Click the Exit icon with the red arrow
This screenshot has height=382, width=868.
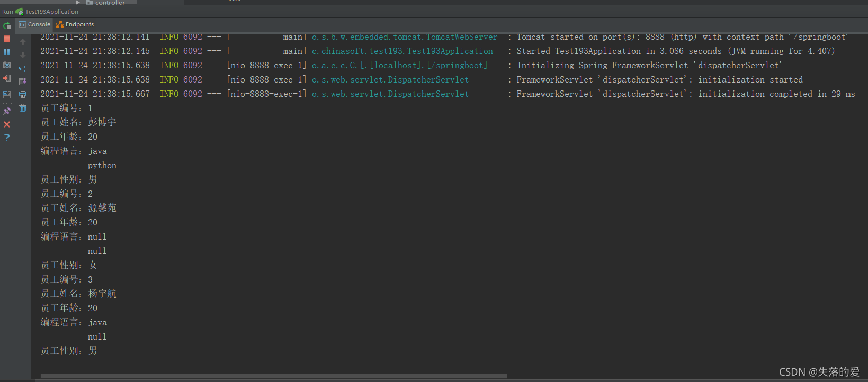(x=7, y=78)
